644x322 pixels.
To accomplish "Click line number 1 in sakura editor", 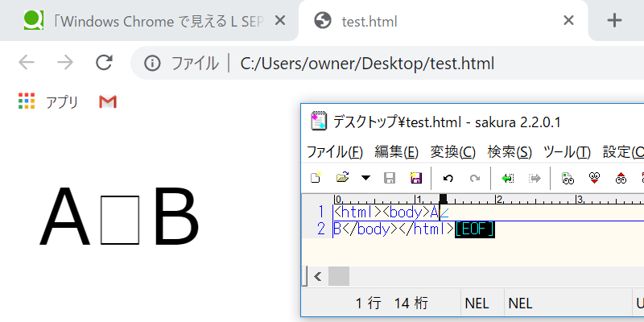I will click(x=320, y=213).
